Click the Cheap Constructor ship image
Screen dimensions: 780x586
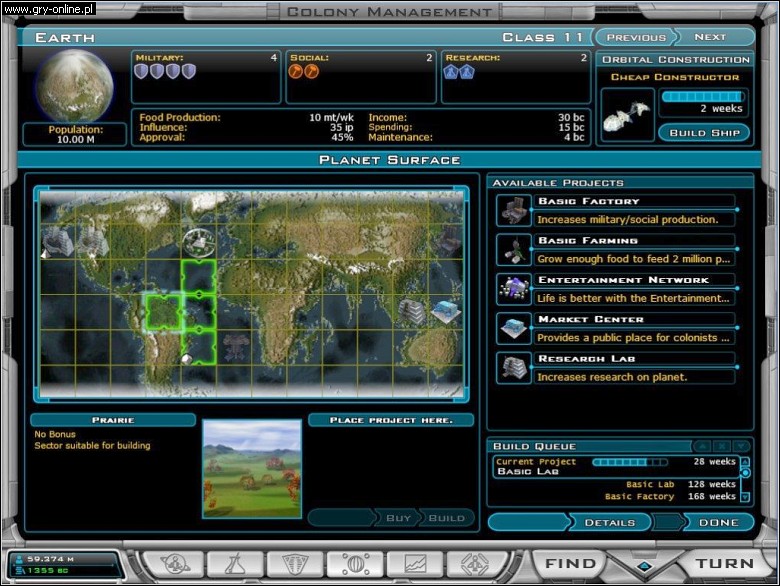pos(627,115)
